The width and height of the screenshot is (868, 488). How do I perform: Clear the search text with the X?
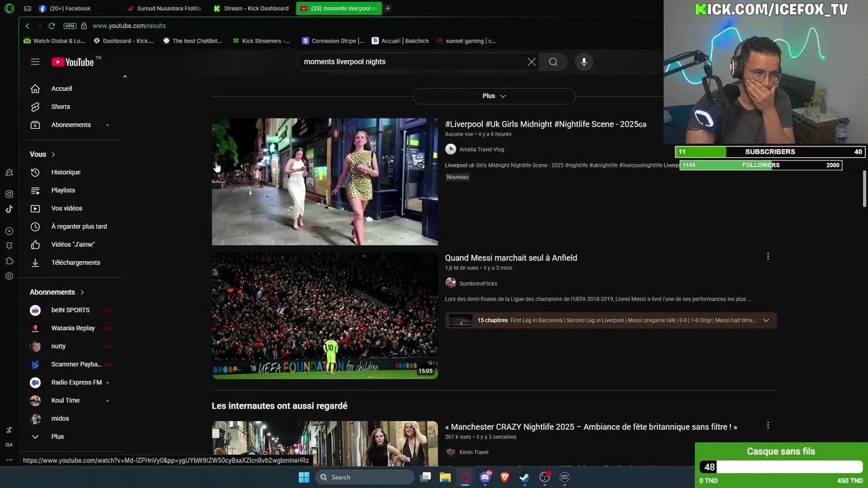click(x=532, y=62)
